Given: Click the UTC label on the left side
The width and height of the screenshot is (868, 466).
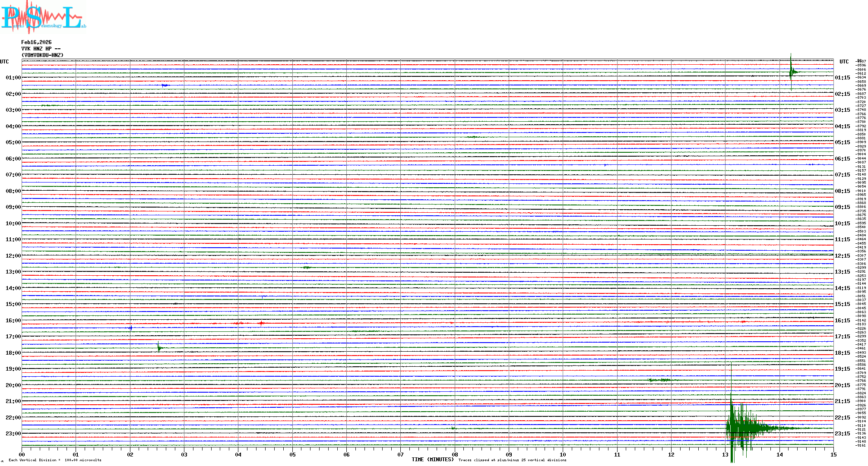Looking at the screenshot, I should pyautogui.click(x=4, y=62).
